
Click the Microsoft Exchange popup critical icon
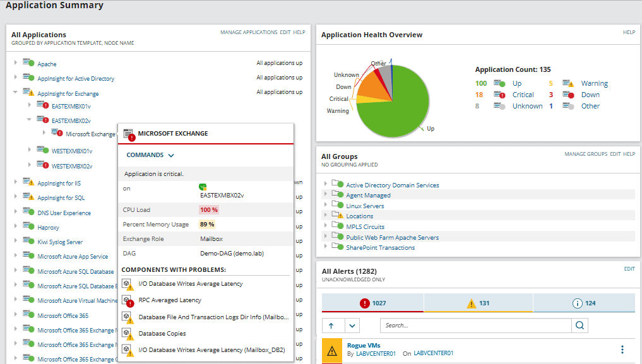tap(129, 135)
